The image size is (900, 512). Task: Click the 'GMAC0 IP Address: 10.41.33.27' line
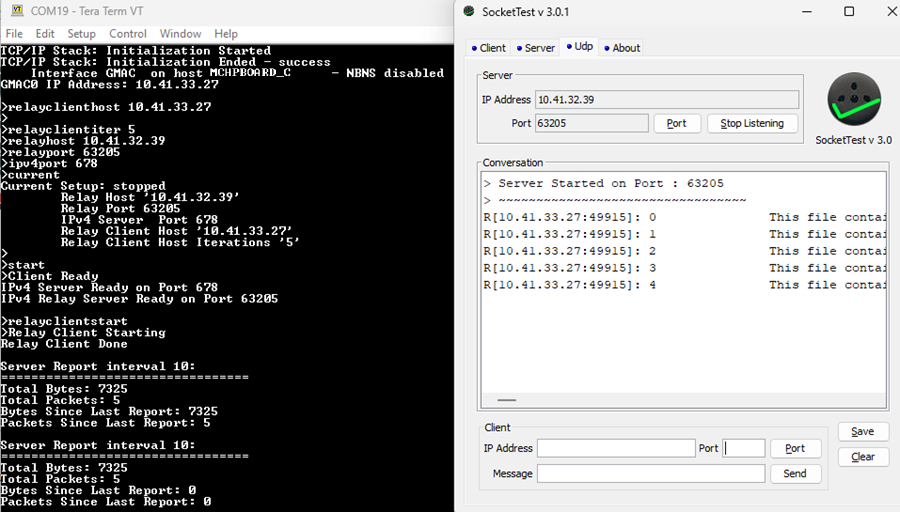(x=110, y=84)
